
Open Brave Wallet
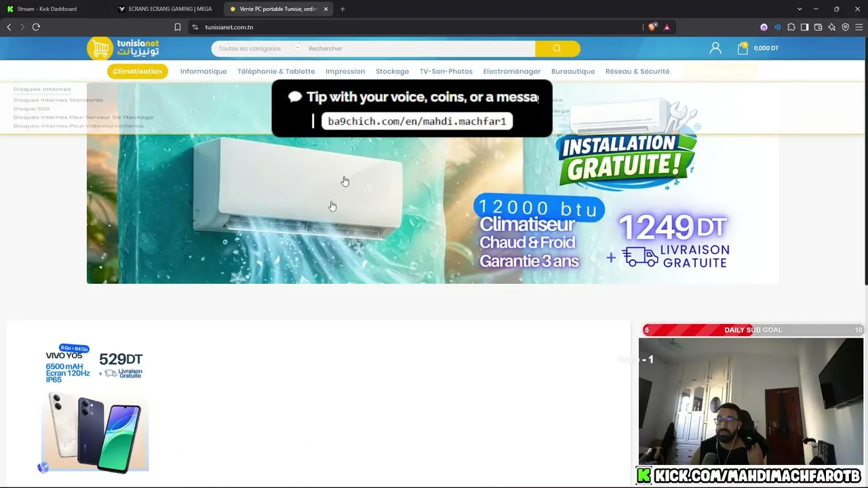[x=818, y=27]
